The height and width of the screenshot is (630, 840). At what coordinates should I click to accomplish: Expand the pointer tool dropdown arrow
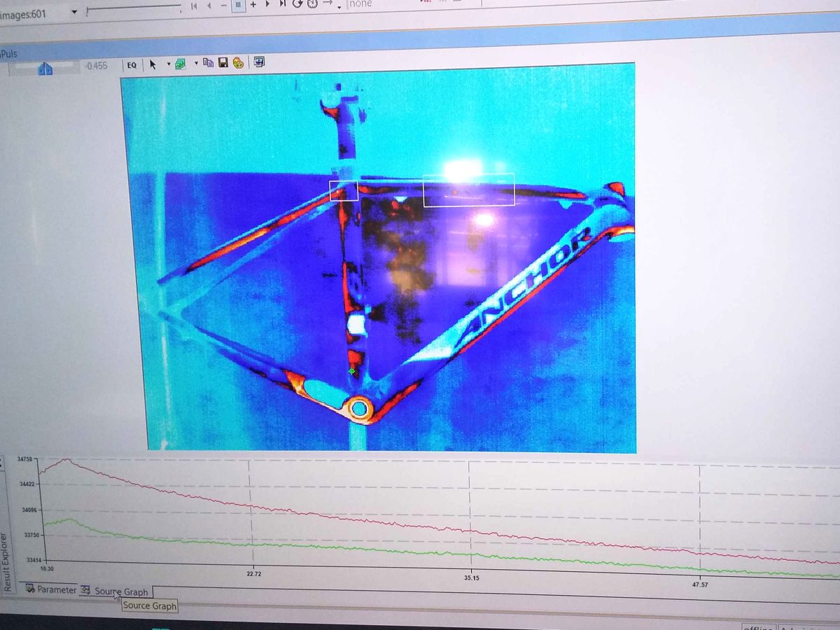(169, 64)
